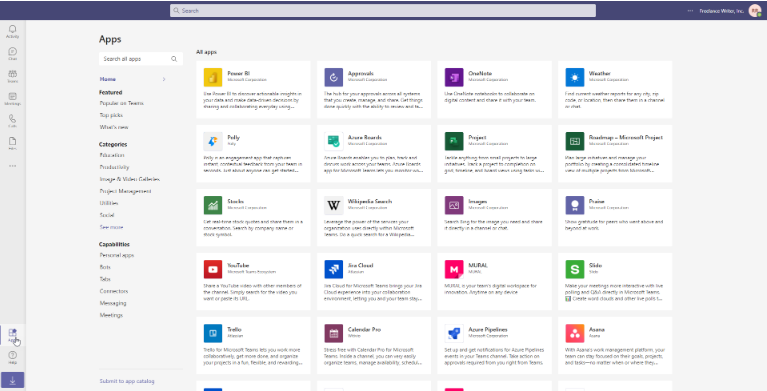Select the Productivity category
Screen dimensions: 767x391
[114, 167]
